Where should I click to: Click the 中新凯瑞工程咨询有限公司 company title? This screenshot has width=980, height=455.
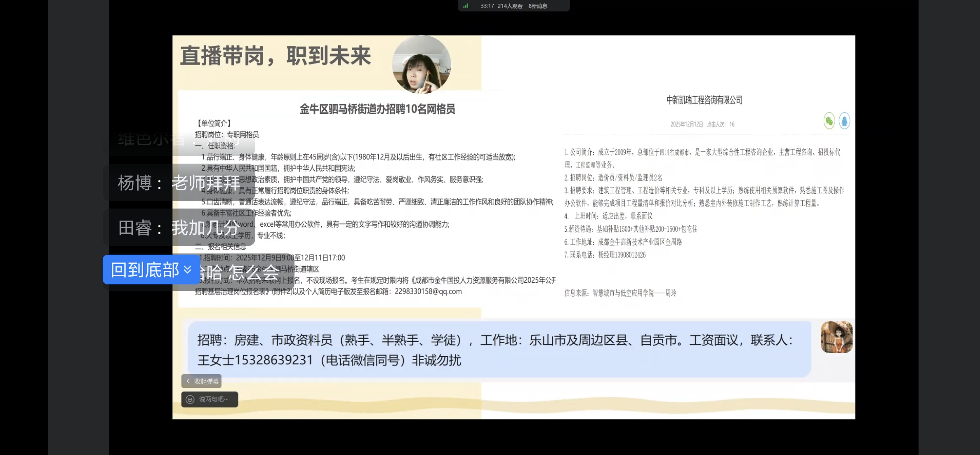(x=704, y=100)
